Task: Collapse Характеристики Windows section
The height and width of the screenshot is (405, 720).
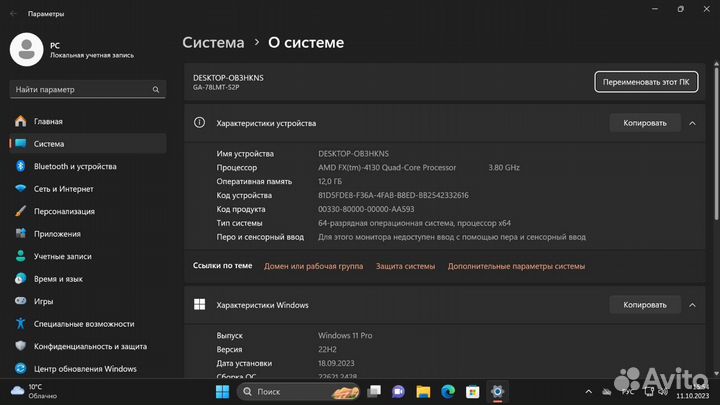Action: (691, 304)
